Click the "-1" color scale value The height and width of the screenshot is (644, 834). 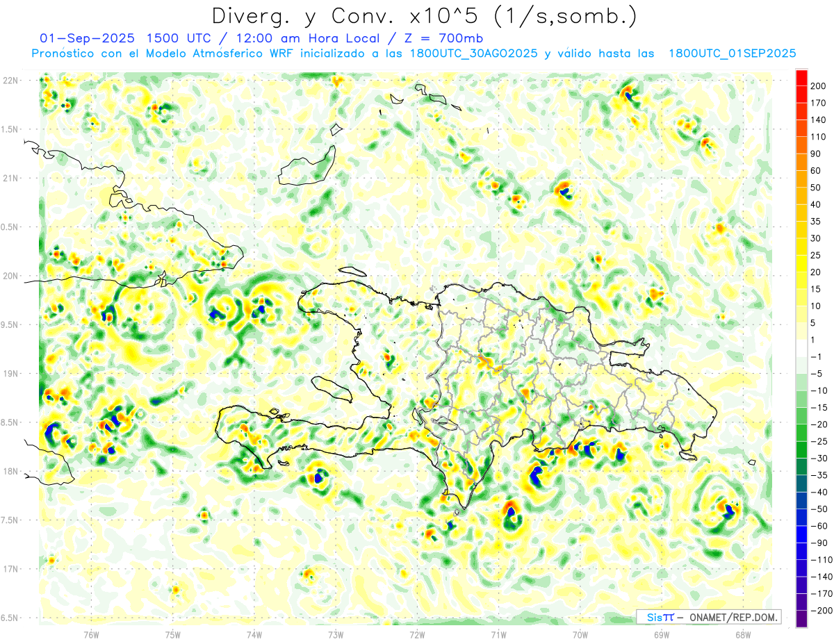[817, 356]
